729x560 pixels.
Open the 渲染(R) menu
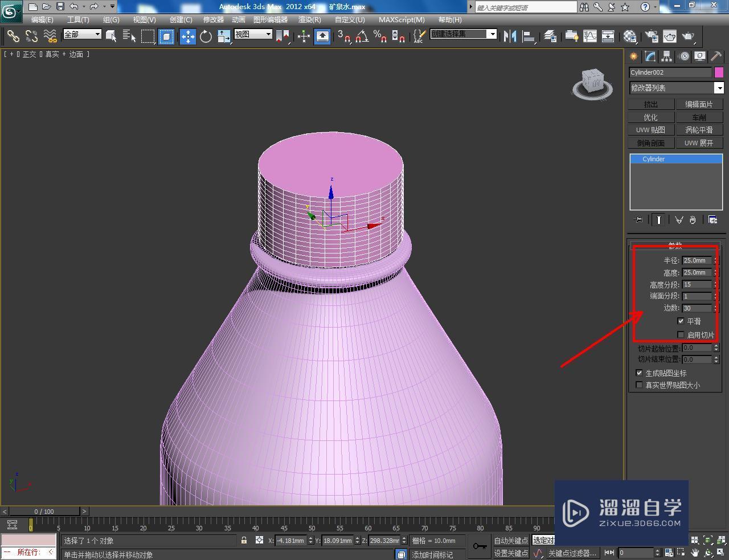click(309, 19)
